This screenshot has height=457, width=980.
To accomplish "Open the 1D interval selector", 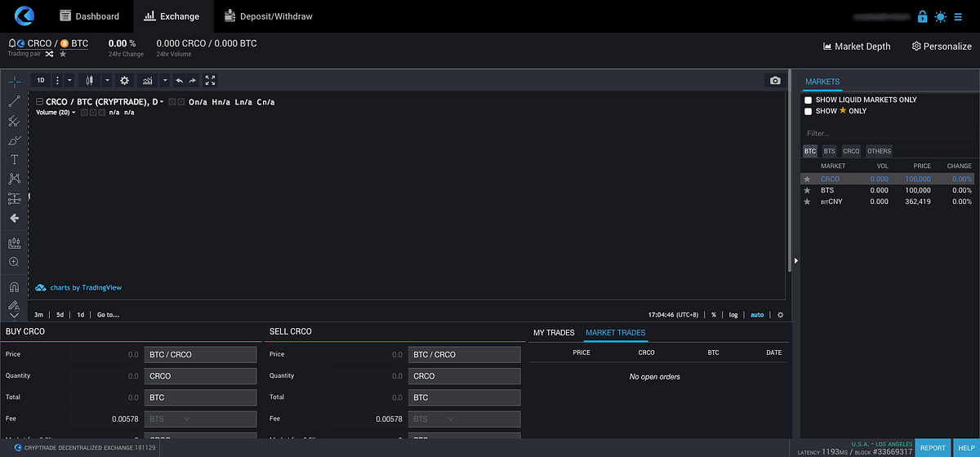I will [x=41, y=81].
